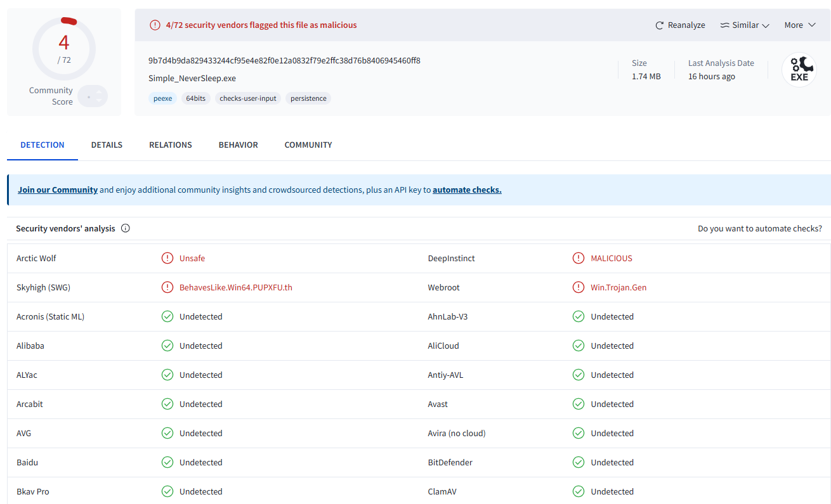Switch to the DETECTION tab
The width and height of the screenshot is (831, 504).
(x=43, y=145)
